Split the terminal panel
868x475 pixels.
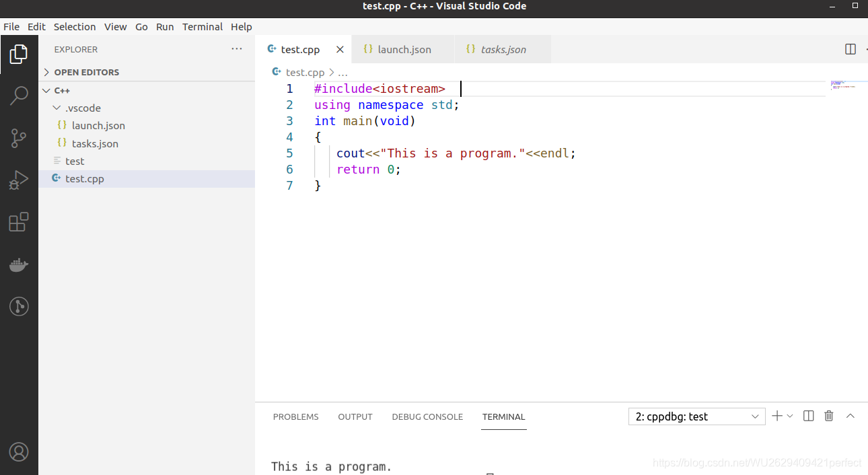(x=809, y=416)
